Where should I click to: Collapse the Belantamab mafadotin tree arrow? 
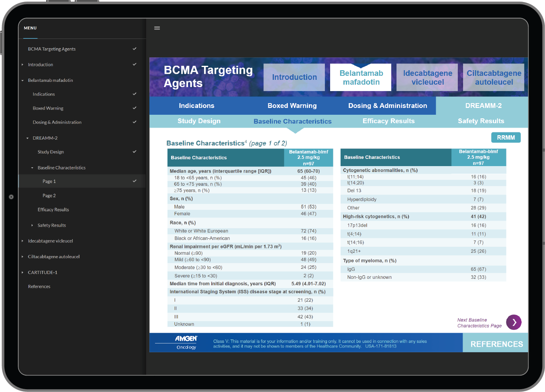(22, 80)
